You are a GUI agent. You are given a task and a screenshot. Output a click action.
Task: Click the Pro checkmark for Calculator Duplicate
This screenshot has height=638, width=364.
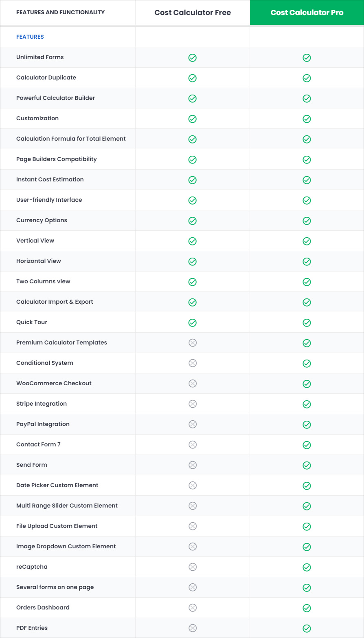(307, 78)
